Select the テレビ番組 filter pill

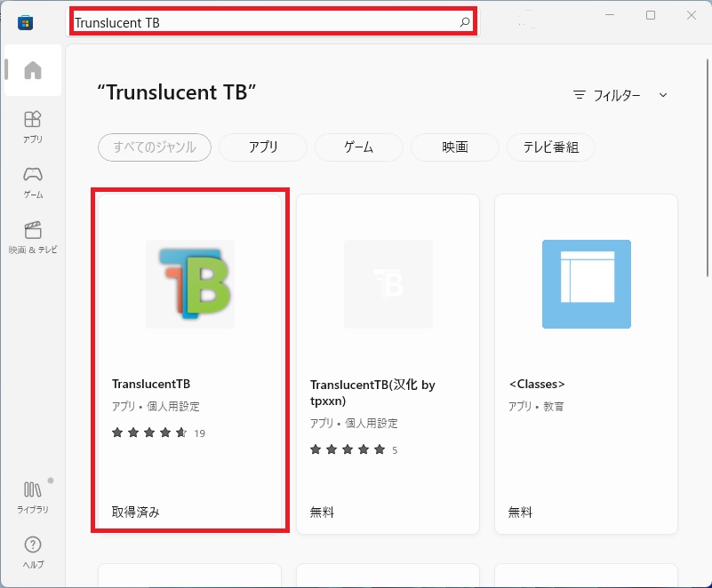(x=551, y=147)
